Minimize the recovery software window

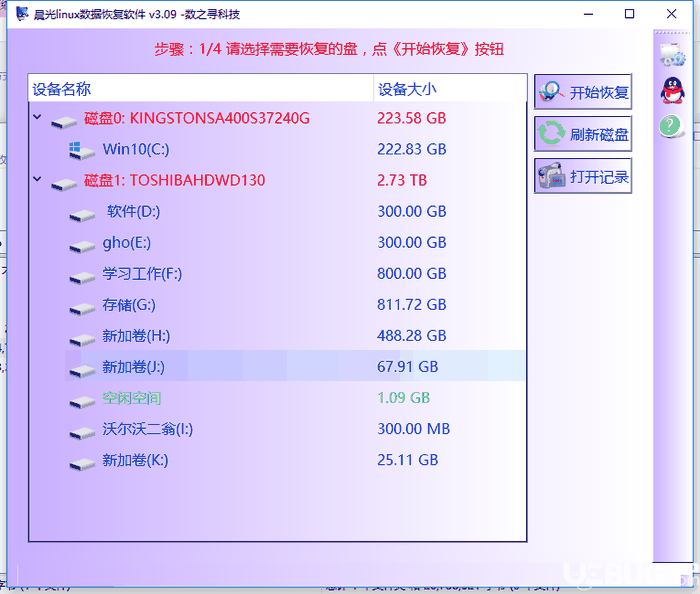pyautogui.click(x=588, y=14)
